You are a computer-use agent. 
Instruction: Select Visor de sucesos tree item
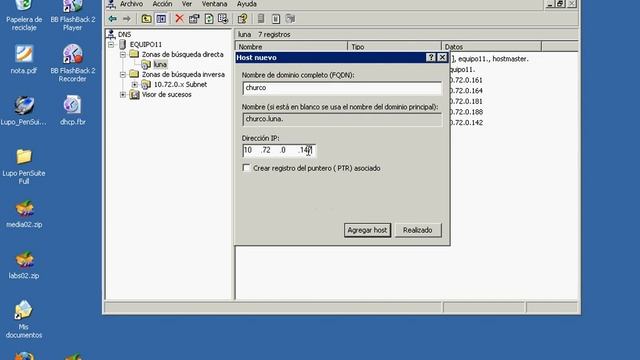tap(167, 95)
